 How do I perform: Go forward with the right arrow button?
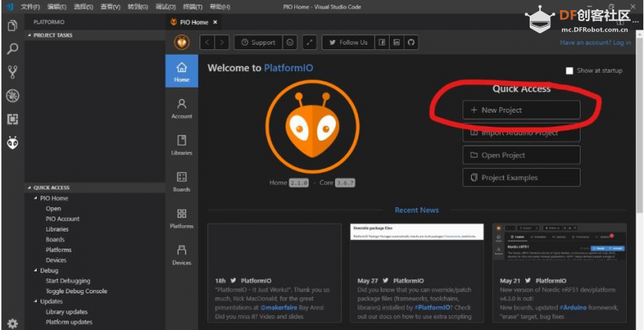pyautogui.click(x=221, y=42)
